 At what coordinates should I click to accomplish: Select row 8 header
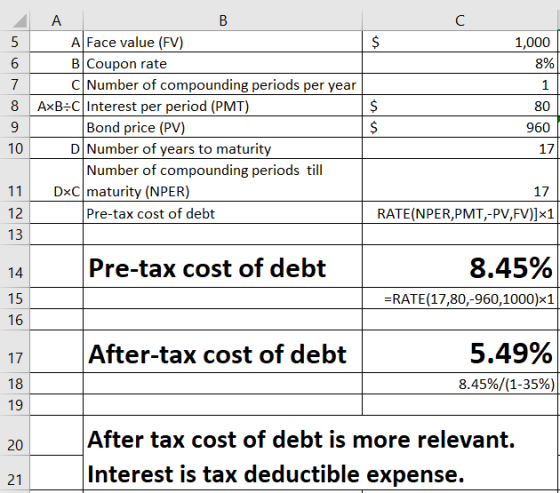coord(15,106)
